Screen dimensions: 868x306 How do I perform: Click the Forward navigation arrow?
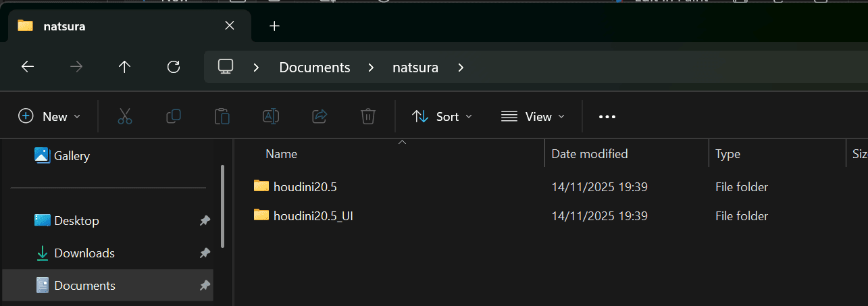(x=76, y=67)
